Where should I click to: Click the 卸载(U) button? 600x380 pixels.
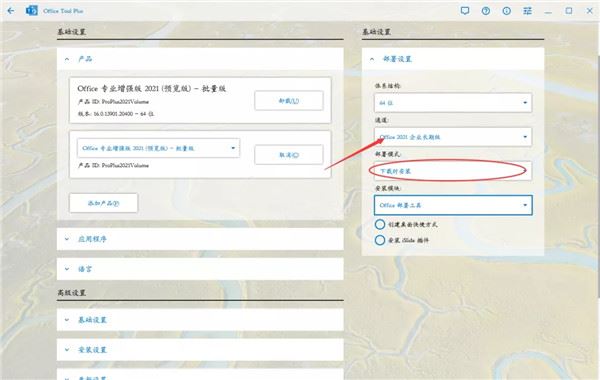289,101
